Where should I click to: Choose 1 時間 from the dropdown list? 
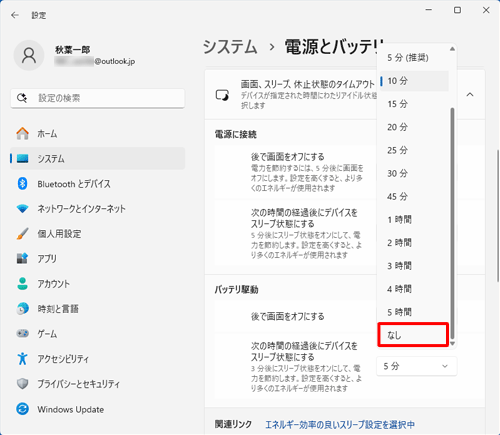coord(414,219)
